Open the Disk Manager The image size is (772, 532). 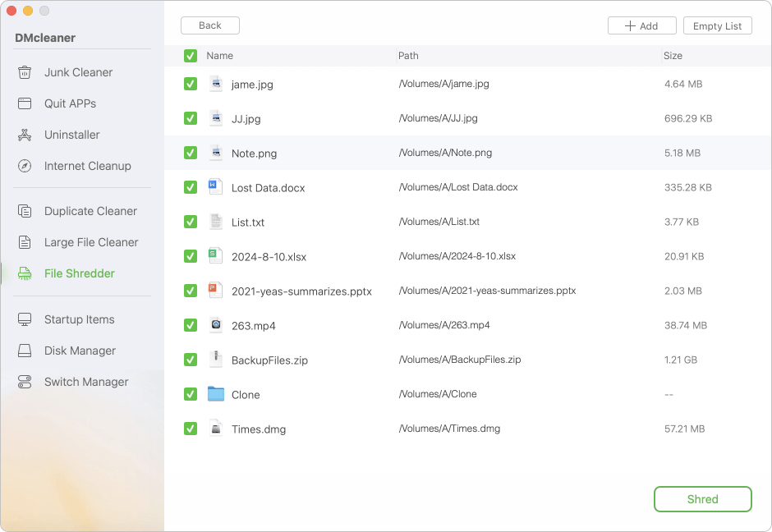80,351
